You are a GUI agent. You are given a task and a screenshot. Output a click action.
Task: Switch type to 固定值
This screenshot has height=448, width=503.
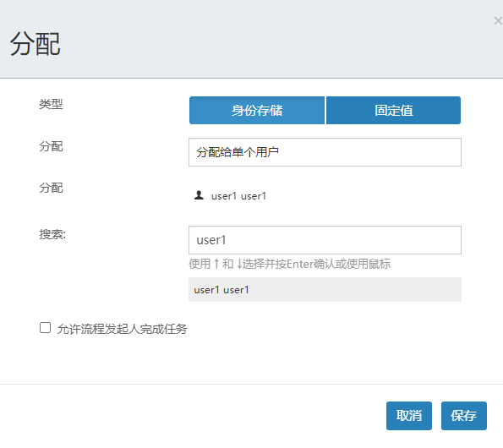pyautogui.click(x=393, y=111)
